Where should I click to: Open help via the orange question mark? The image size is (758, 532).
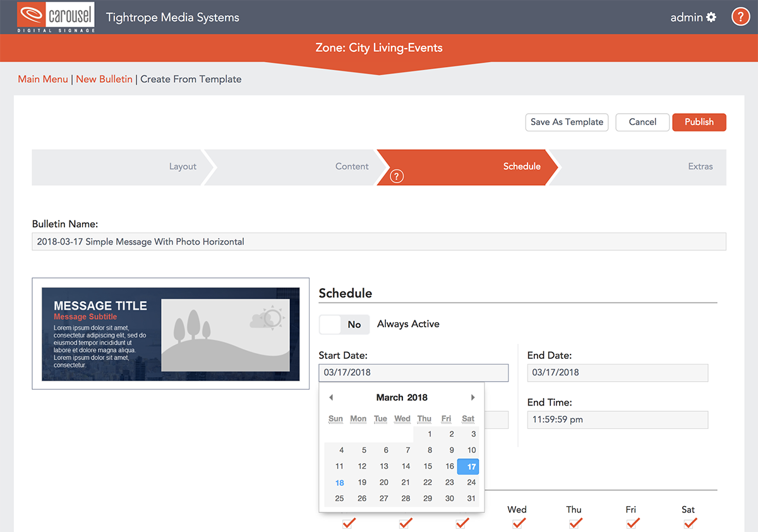point(740,16)
